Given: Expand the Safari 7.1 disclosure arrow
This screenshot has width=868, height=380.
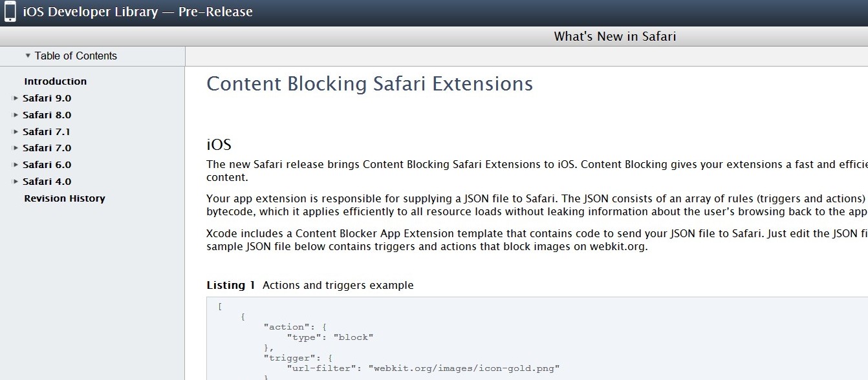Looking at the screenshot, I should point(16,132).
